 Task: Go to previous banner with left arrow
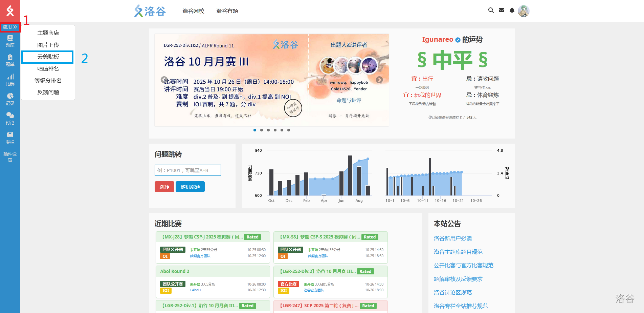point(164,80)
